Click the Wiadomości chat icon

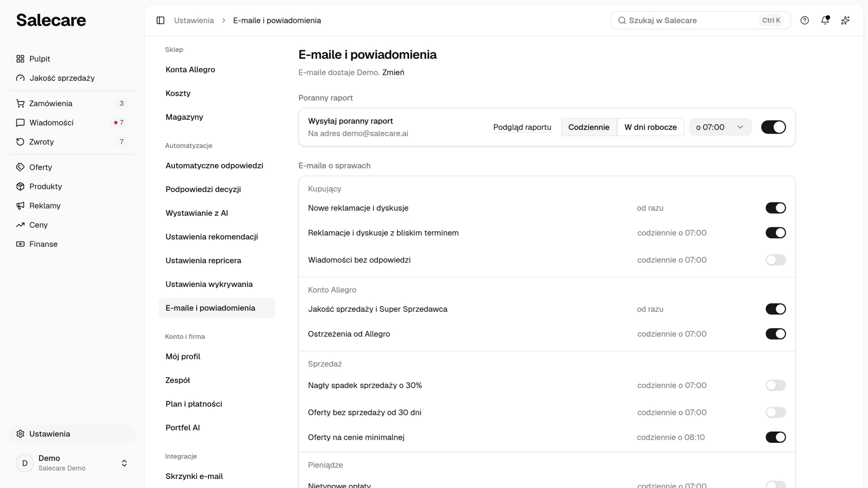[20, 122]
